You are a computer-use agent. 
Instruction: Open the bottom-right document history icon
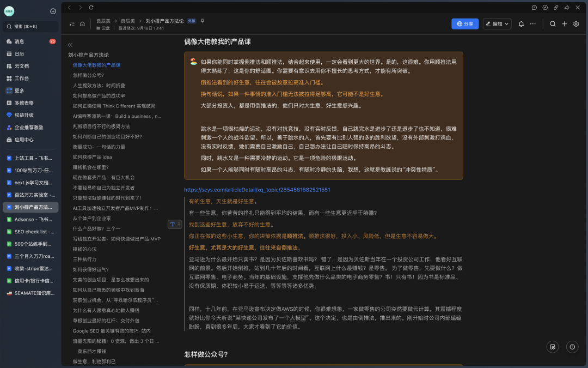[x=553, y=347]
